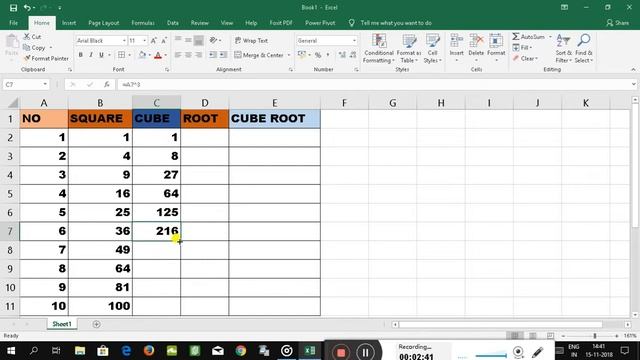This screenshot has width=640, height=360.
Task: Click the zoom slider handle
Action: 595,336
